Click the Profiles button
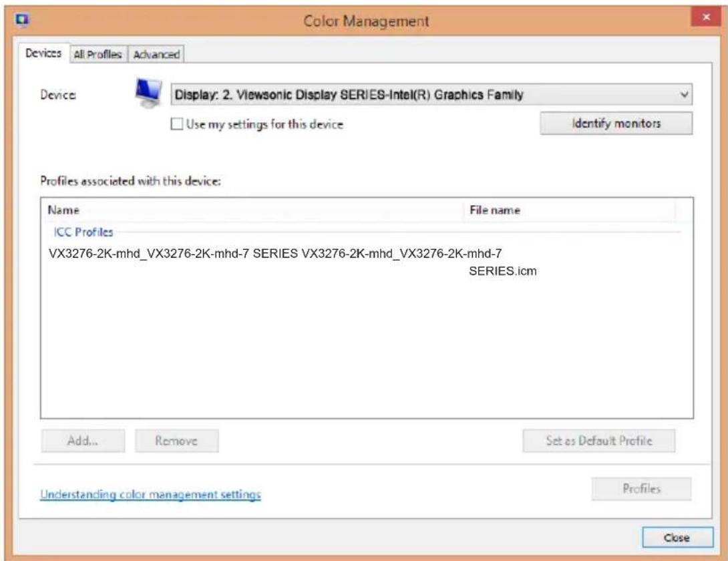 (641, 489)
